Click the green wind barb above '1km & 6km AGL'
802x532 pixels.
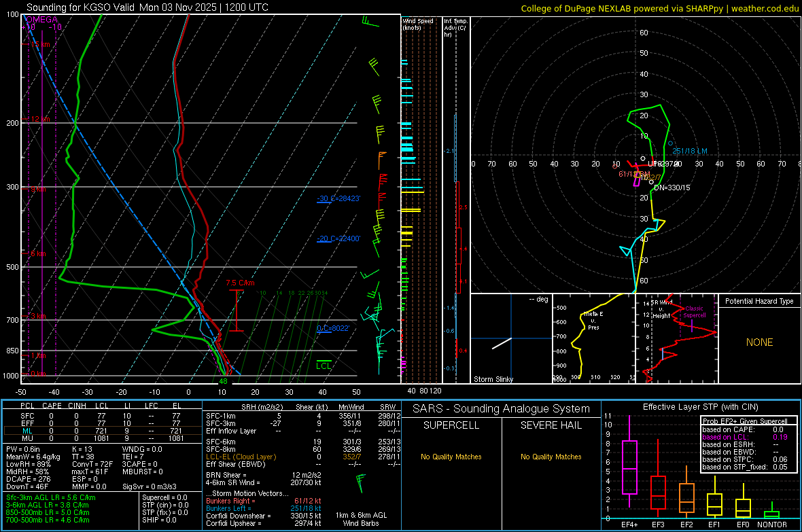(361, 483)
